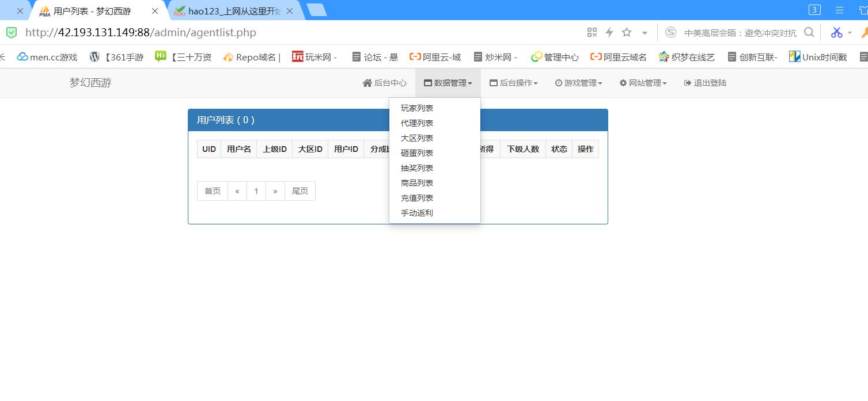Image resolution: width=868 pixels, height=401 pixels.
Task: Click the search magnifier icon
Action: point(809,32)
